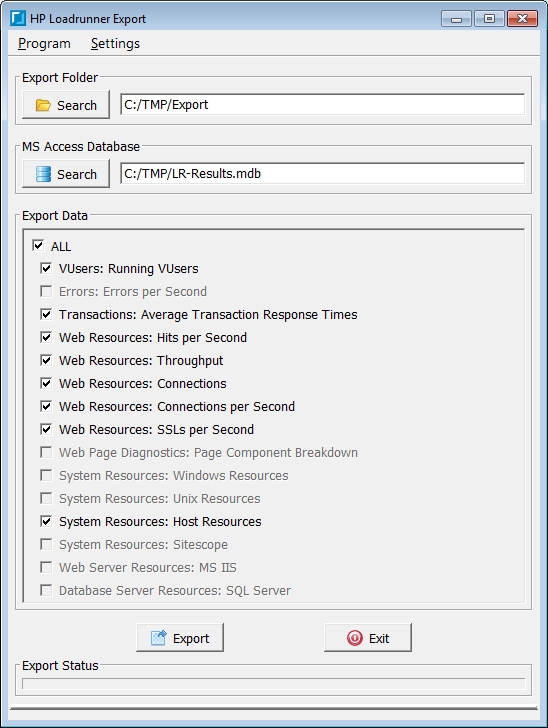548x728 pixels.
Task: Uncheck System Resources: Host Resources
Action: click(x=46, y=521)
